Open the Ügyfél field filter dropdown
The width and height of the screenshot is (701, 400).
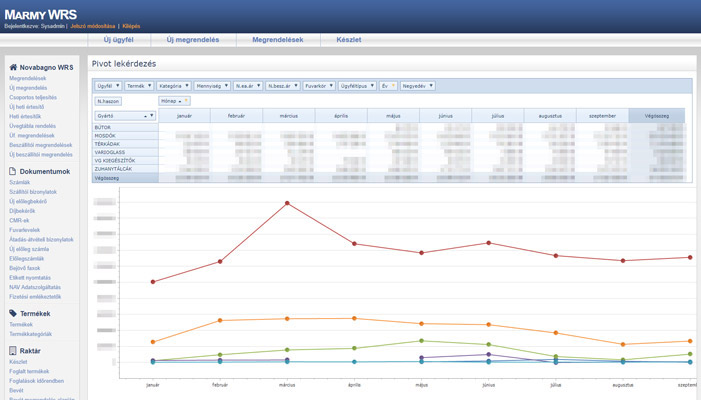(x=118, y=86)
